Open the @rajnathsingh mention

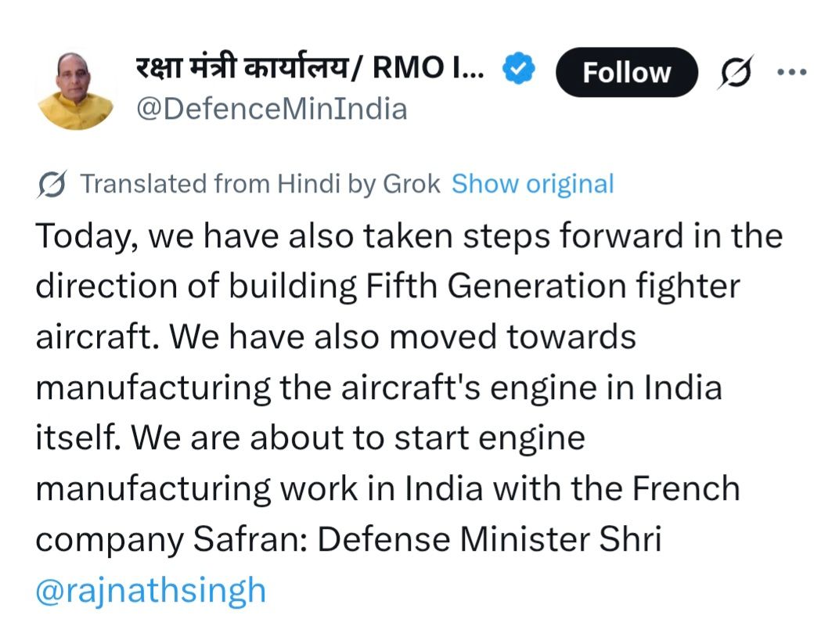151,590
